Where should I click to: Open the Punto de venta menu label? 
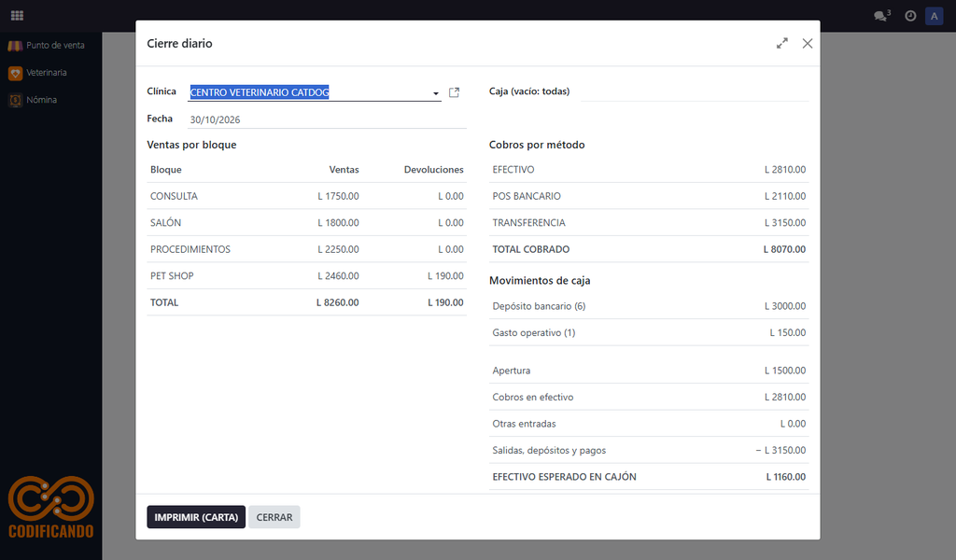[55, 45]
